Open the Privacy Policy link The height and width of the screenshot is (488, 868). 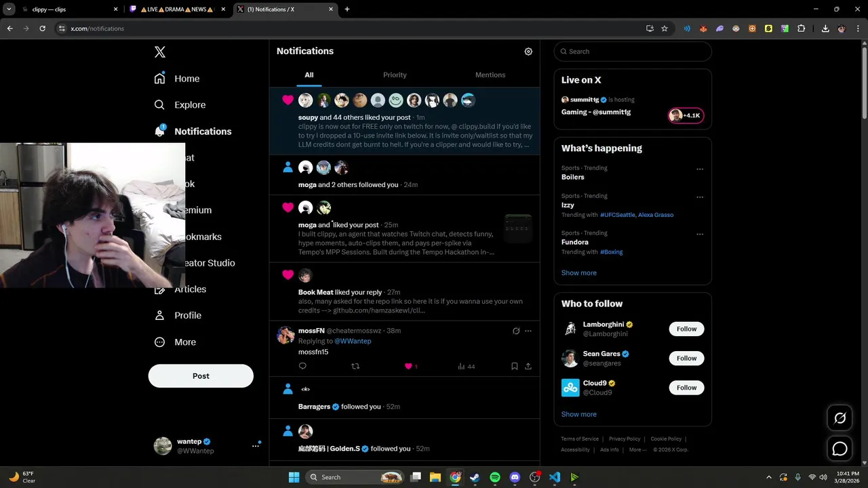click(x=625, y=439)
